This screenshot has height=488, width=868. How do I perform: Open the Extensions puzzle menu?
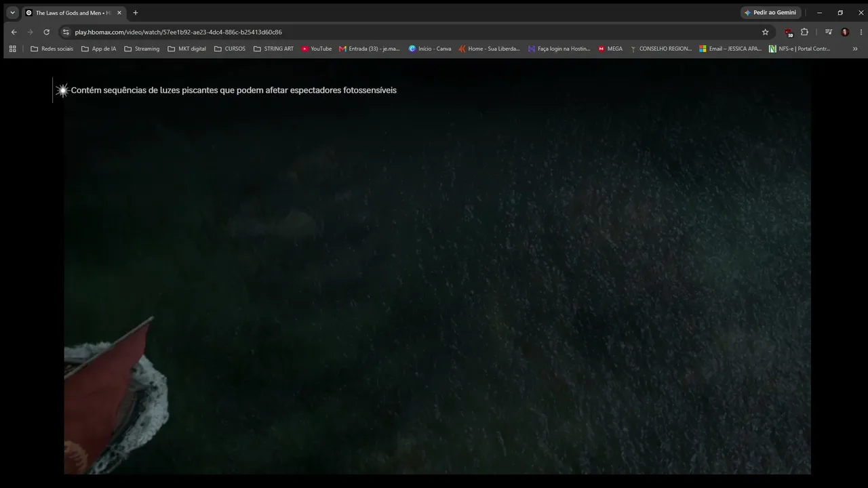coord(804,32)
